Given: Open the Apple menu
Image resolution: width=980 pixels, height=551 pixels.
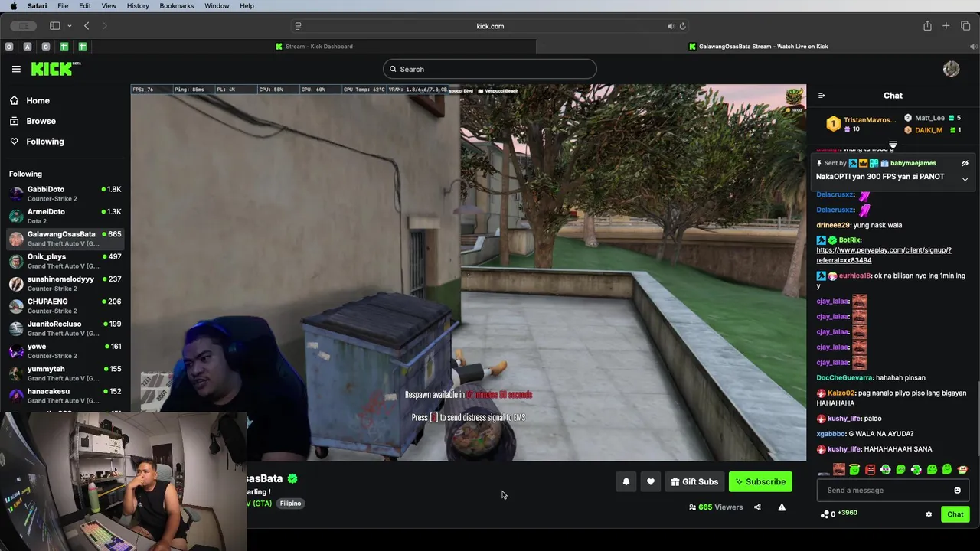Looking at the screenshot, I should pos(13,5).
